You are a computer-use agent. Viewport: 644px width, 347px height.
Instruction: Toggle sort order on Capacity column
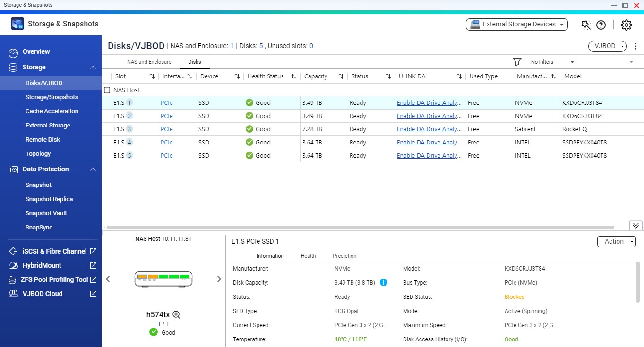(341, 76)
